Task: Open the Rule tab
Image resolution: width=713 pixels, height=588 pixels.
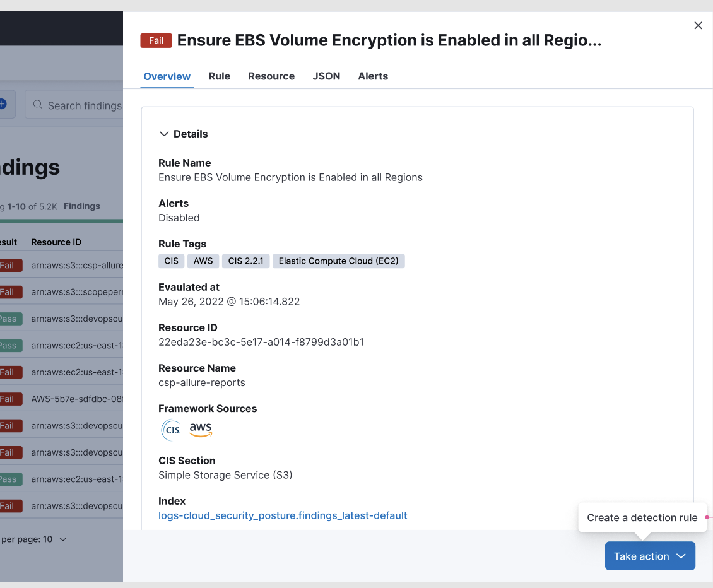Action: pyautogui.click(x=219, y=76)
